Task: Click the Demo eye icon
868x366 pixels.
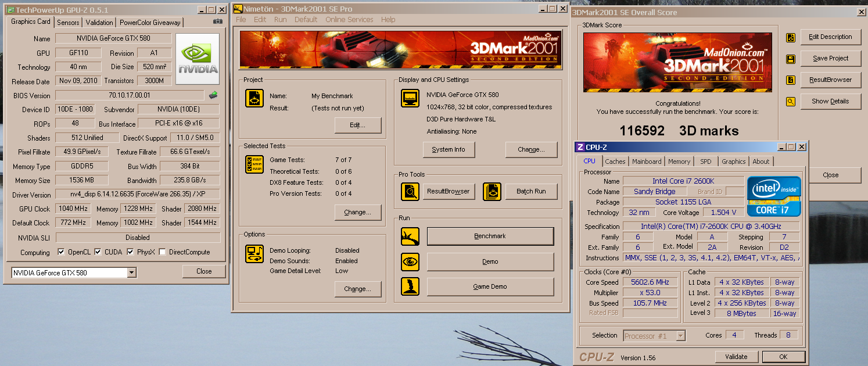Action: click(410, 261)
